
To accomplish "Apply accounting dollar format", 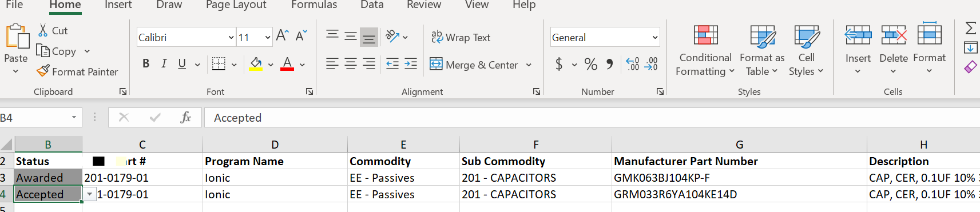I will tap(559, 64).
